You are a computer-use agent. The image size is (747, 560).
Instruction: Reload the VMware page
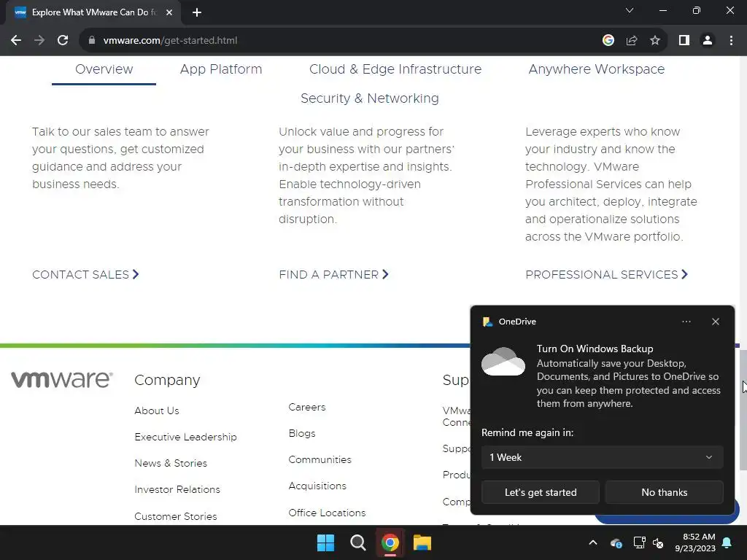pos(63,41)
